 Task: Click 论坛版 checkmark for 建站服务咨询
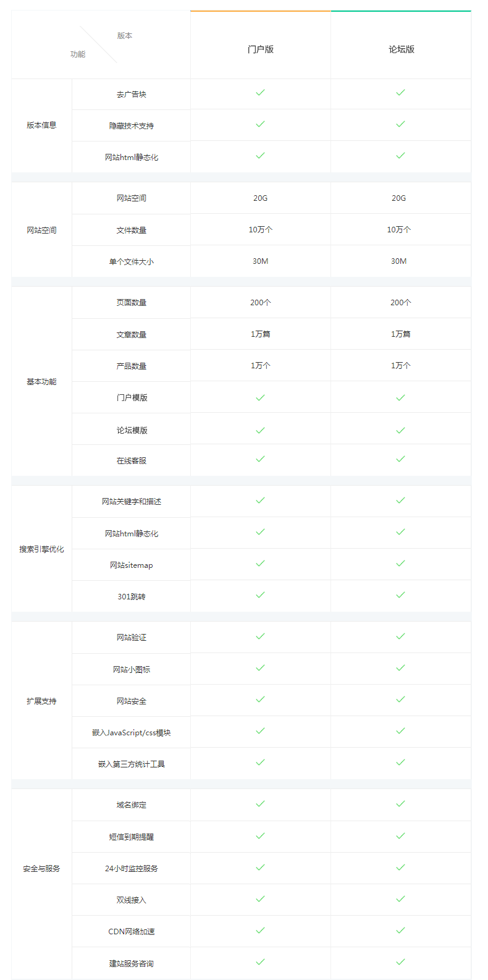(x=400, y=962)
